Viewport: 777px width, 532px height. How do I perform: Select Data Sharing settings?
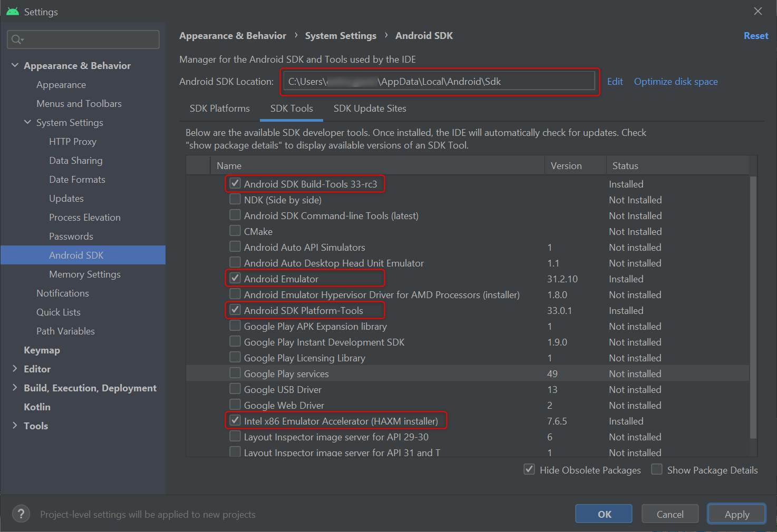(x=76, y=161)
